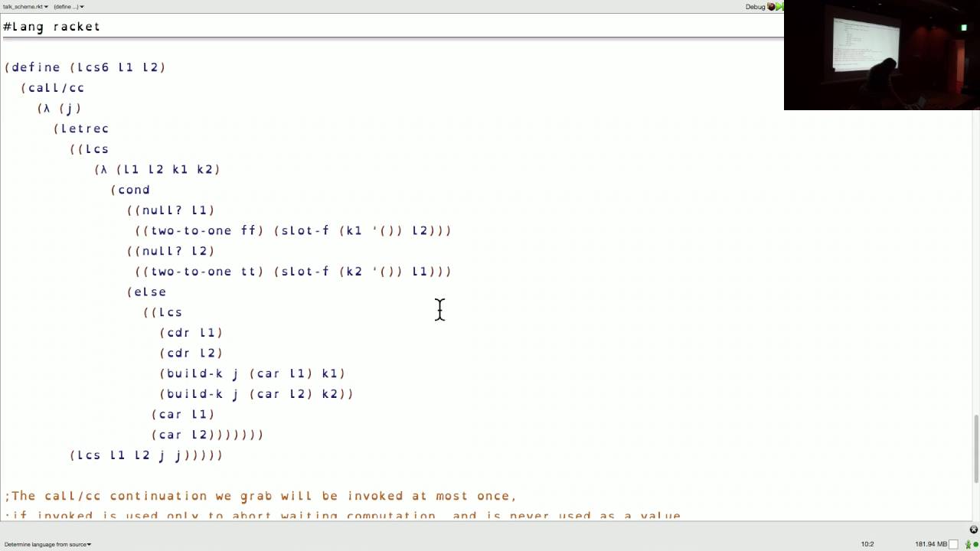Click on the 'letrec' keyword

click(85, 129)
